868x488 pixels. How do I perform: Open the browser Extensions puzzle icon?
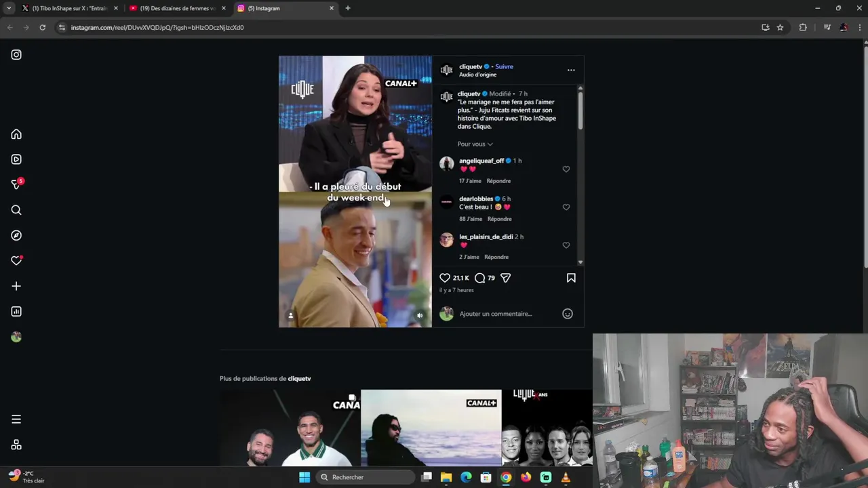pyautogui.click(x=803, y=27)
